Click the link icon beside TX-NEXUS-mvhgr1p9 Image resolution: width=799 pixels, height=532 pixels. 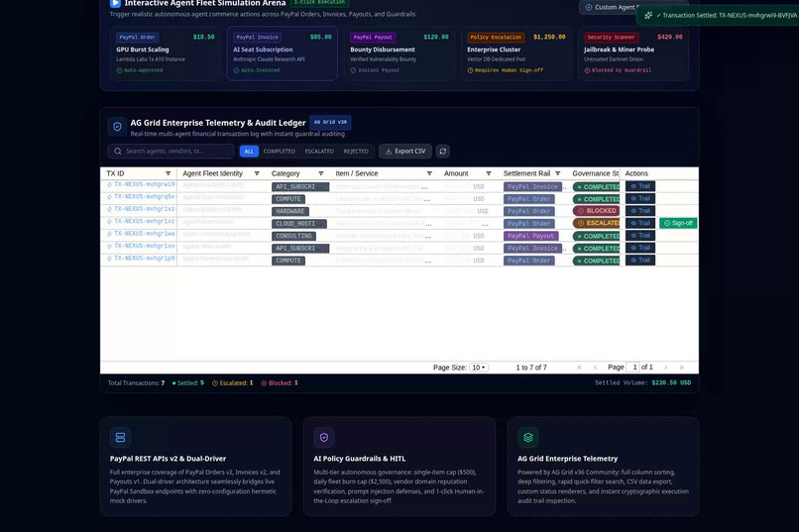pos(110,259)
